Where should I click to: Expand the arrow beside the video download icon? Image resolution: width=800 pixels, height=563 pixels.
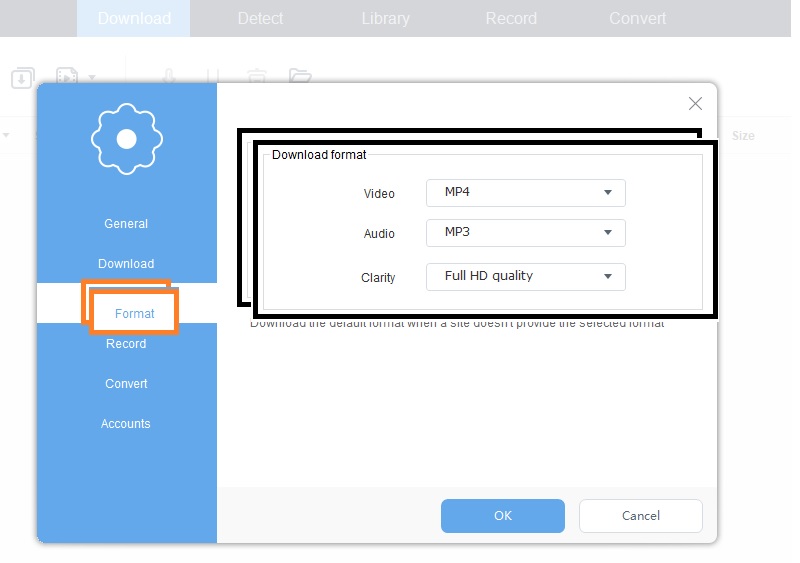click(92, 78)
